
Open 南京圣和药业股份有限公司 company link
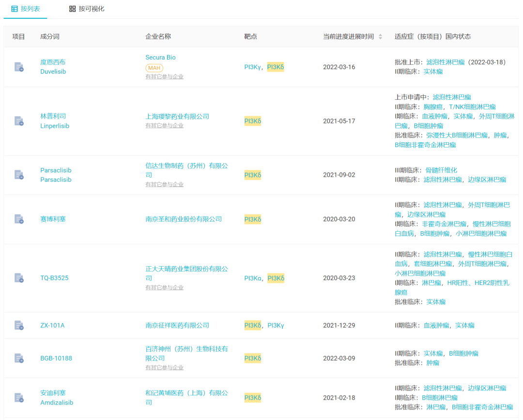pyautogui.click(x=184, y=219)
